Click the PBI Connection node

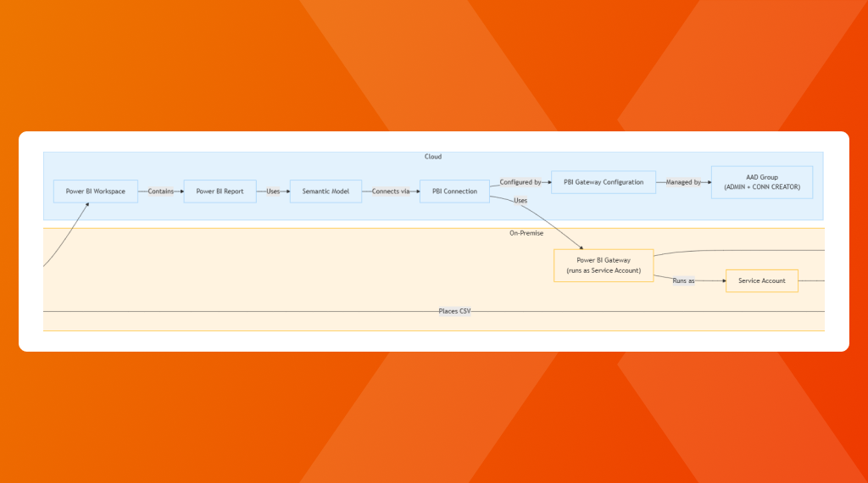tap(454, 192)
